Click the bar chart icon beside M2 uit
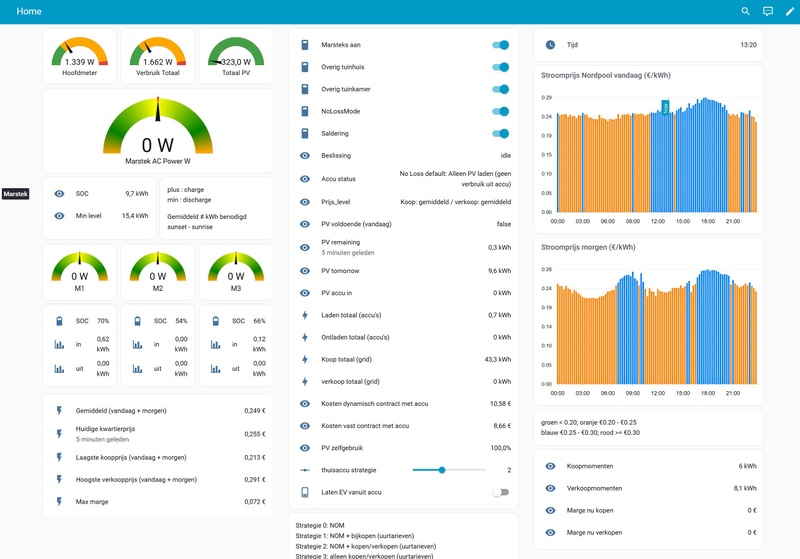 [x=137, y=368]
